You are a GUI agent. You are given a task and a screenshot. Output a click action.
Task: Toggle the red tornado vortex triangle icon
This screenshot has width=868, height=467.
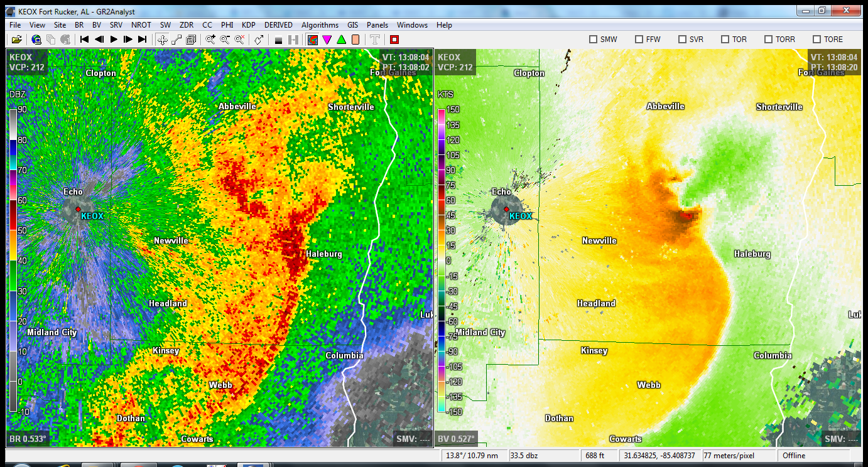coord(327,40)
